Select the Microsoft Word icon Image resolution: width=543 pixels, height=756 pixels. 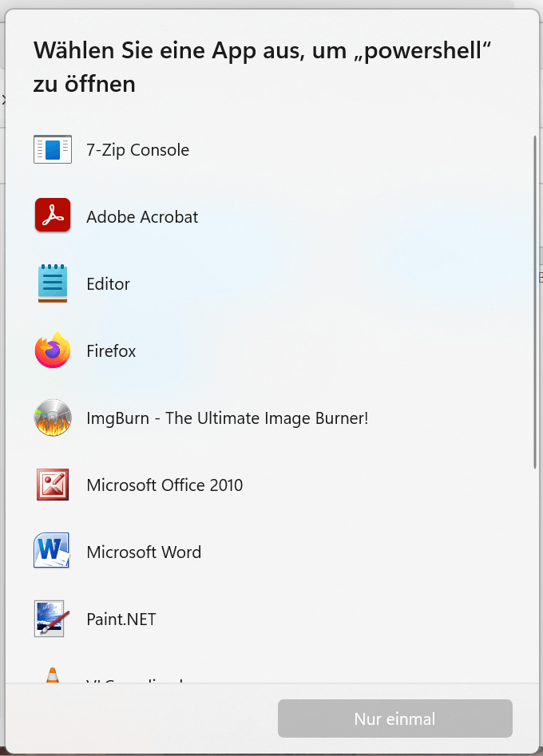tap(52, 550)
